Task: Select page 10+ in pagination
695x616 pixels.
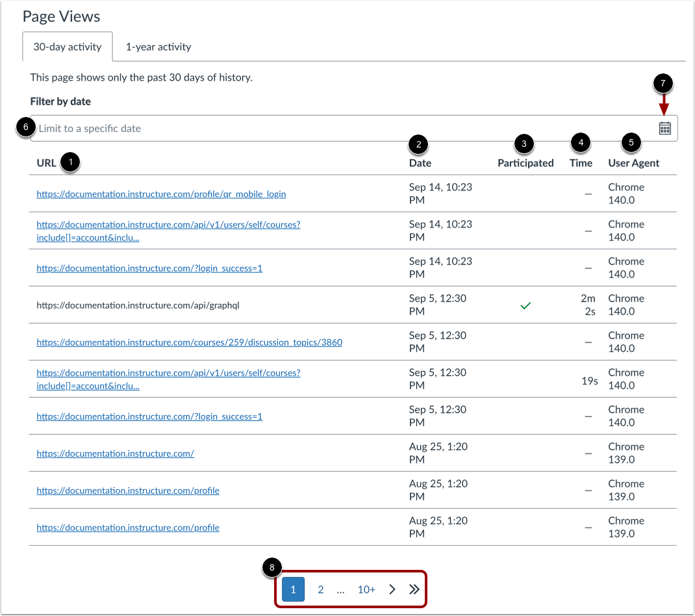Action: coord(366,589)
